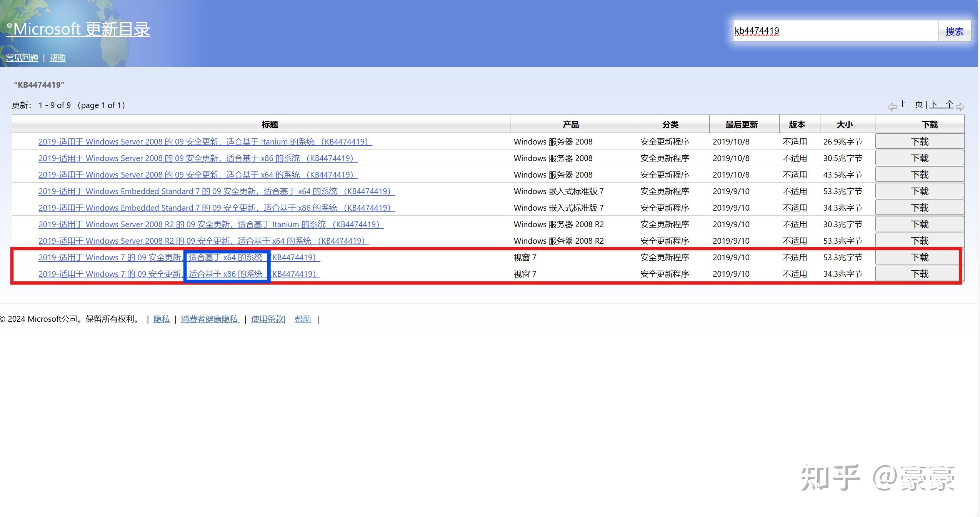Click the 搜索 search button

pyautogui.click(x=954, y=31)
